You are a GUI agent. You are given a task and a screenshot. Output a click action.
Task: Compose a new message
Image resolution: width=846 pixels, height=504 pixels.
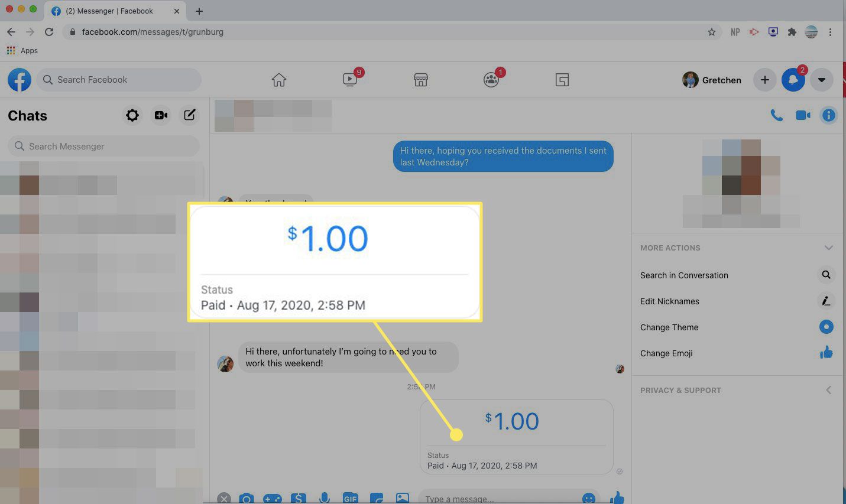pyautogui.click(x=189, y=115)
